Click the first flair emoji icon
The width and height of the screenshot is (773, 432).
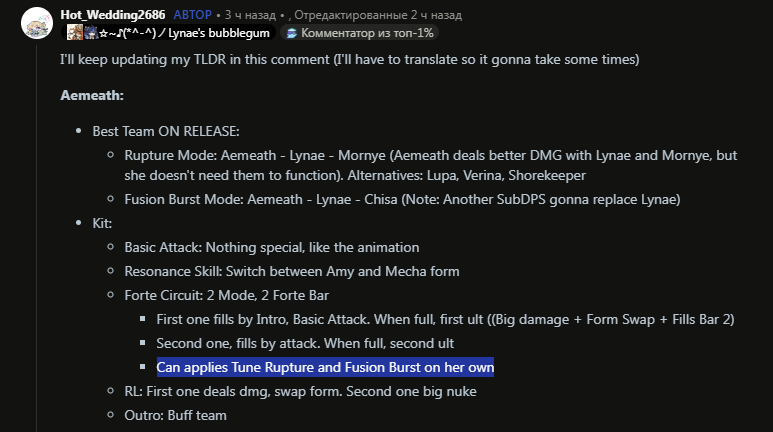(74, 33)
